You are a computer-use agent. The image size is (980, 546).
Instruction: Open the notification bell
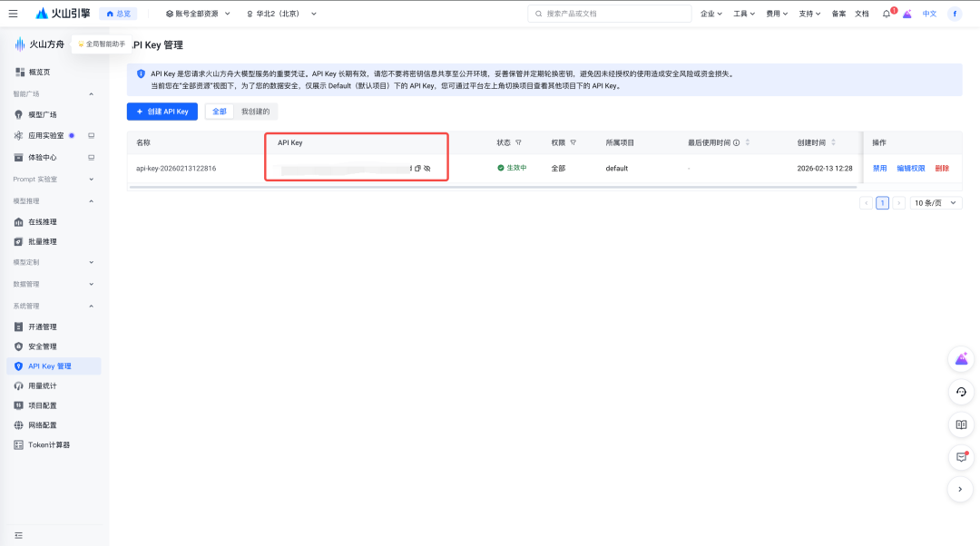[887, 14]
